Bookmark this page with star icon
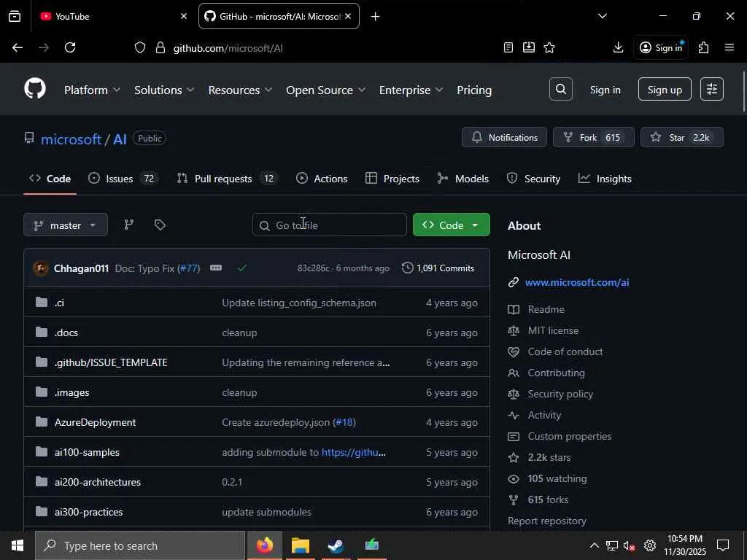747x560 pixels. pos(549,47)
